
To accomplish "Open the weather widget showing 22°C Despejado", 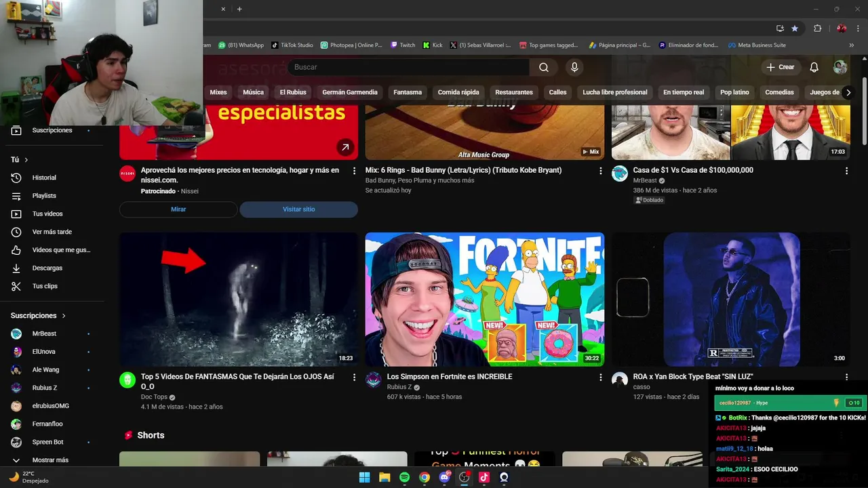I will point(30,477).
